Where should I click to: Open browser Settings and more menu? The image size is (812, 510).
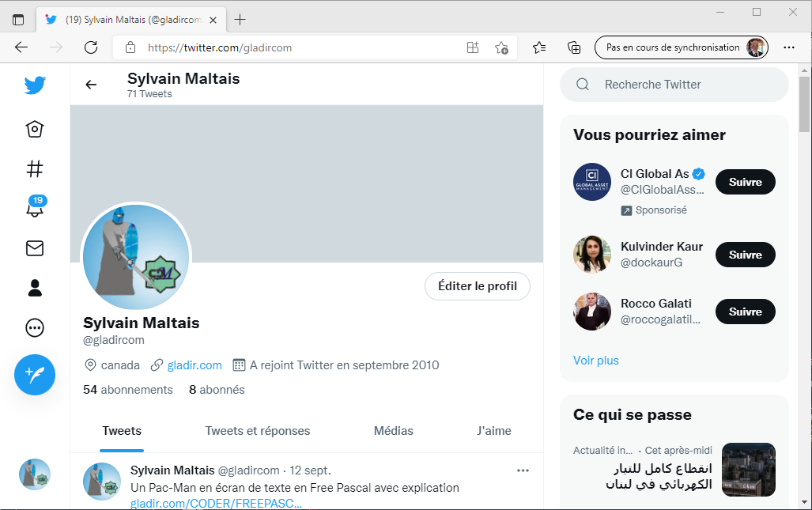pos(789,47)
